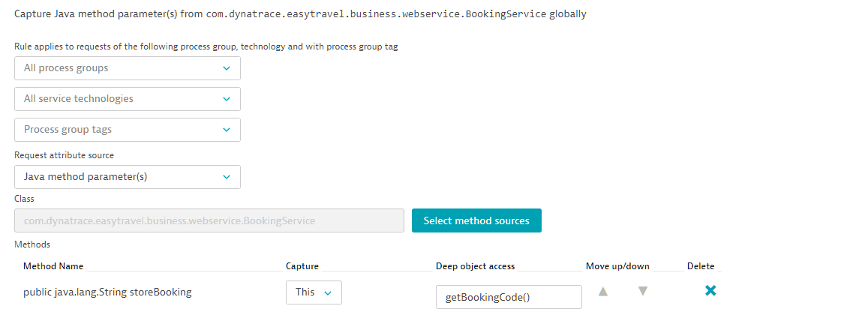Click chevron arrow on All process groups

coord(227,68)
